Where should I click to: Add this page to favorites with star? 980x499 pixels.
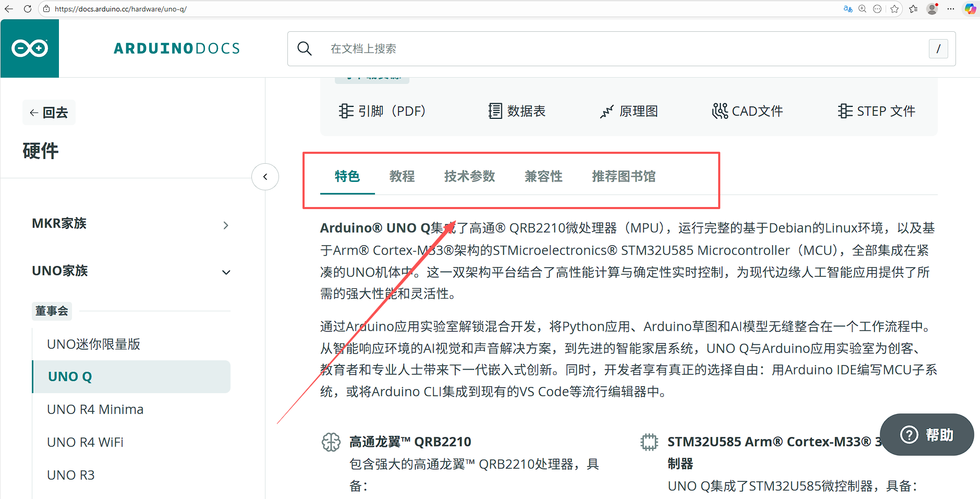click(x=895, y=9)
